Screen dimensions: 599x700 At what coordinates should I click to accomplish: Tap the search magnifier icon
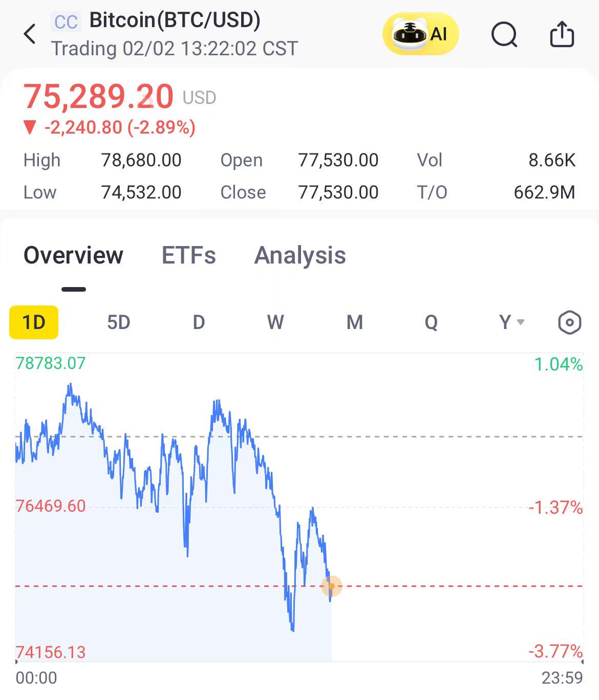(504, 35)
